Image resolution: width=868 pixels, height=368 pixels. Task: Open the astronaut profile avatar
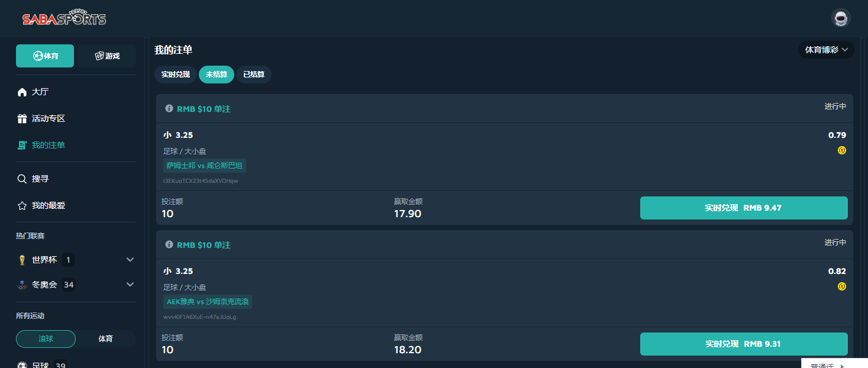coord(840,18)
